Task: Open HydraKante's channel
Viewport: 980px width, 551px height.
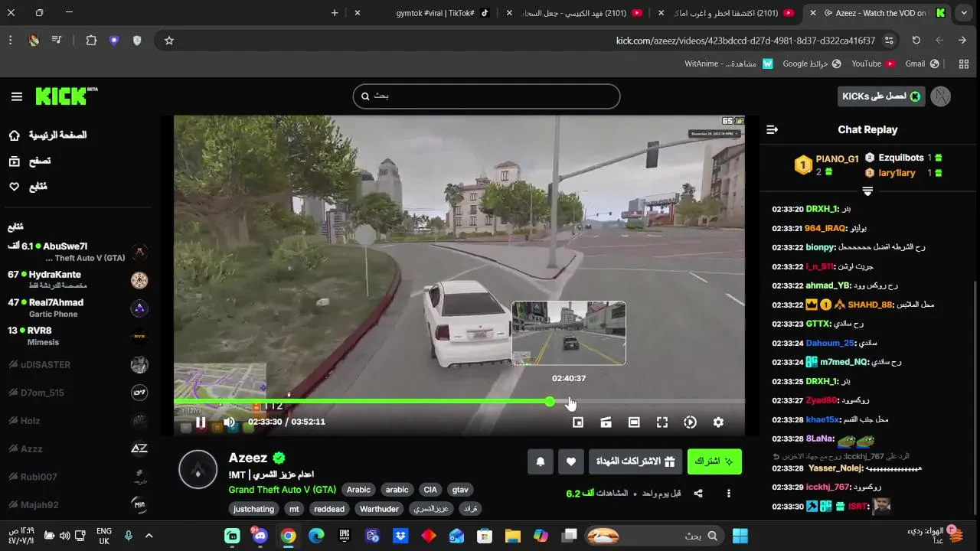Action: 77,280
